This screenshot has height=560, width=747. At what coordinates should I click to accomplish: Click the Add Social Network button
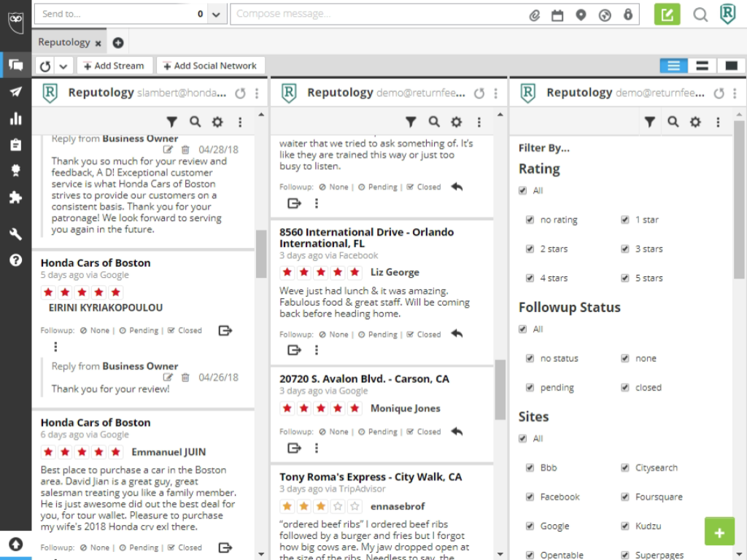pyautogui.click(x=210, y=66)
